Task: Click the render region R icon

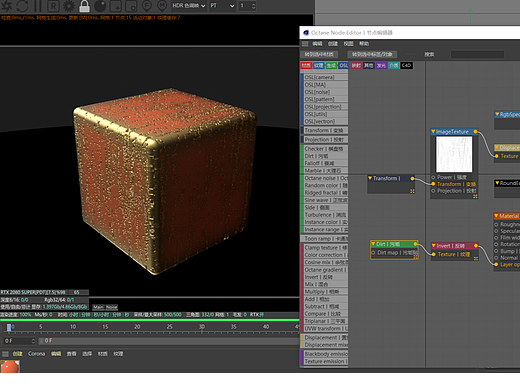Action: click(53, 6)
